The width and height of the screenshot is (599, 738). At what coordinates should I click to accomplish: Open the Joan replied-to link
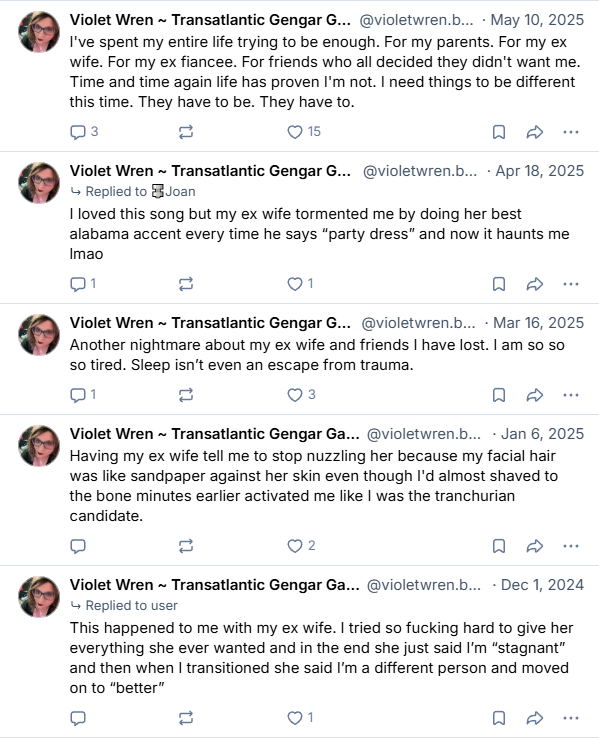[x=174, y=192]
